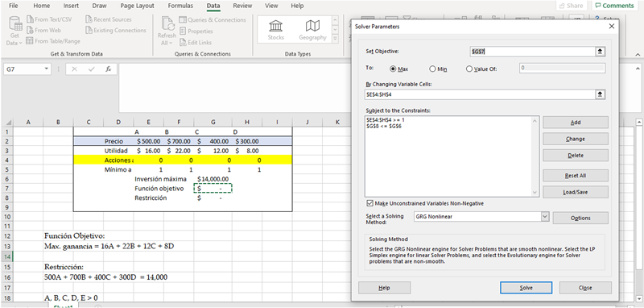The height and width of the screenshot is (308, 644).
Task: Open the Help tab
Action: (x=297, y=6)
